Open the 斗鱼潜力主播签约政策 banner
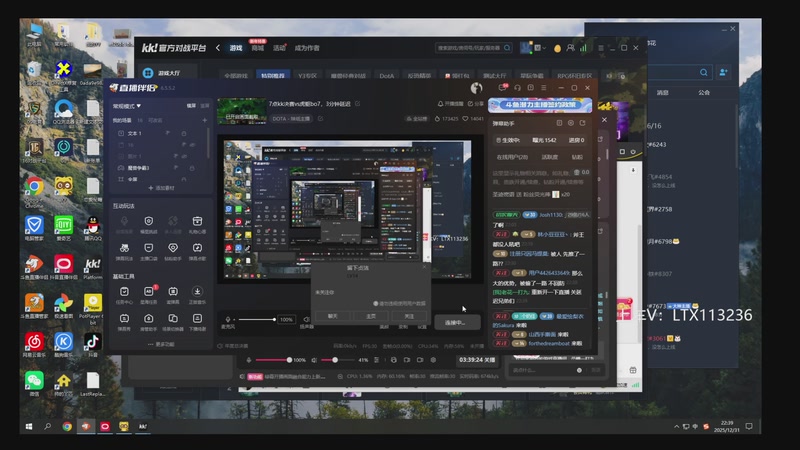This screenshot has width=800, height=450. pos(540,105)
